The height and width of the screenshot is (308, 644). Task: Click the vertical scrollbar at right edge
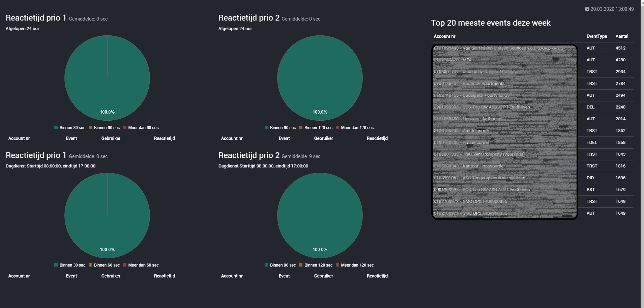click(642, 152)
